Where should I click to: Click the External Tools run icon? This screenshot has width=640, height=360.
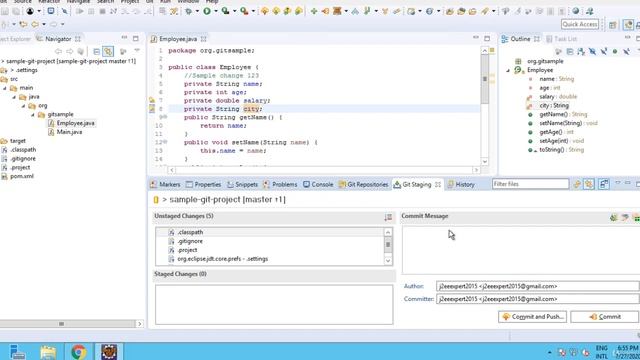[x=244, y=11]
